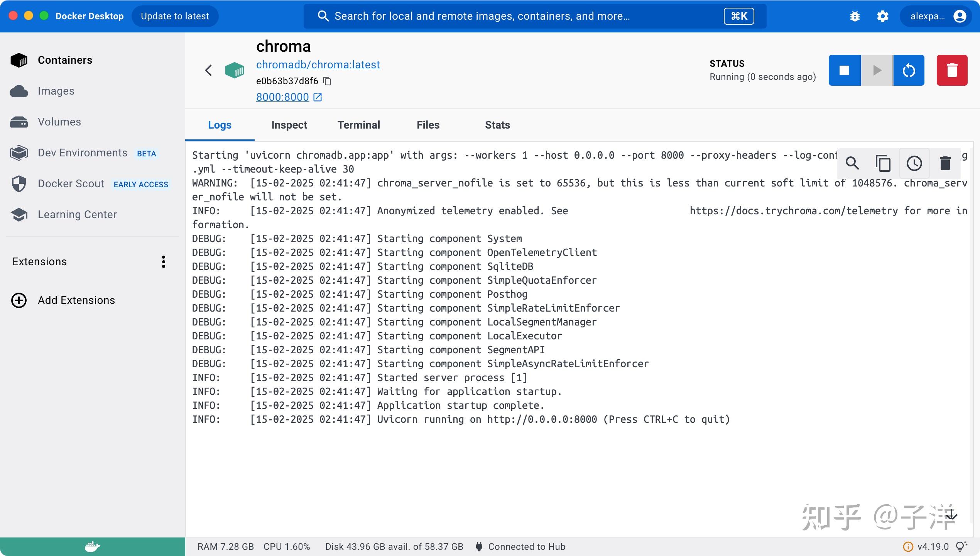
Task: Copy container ID e0b63b37d8f6
Action: click(327, 81)
